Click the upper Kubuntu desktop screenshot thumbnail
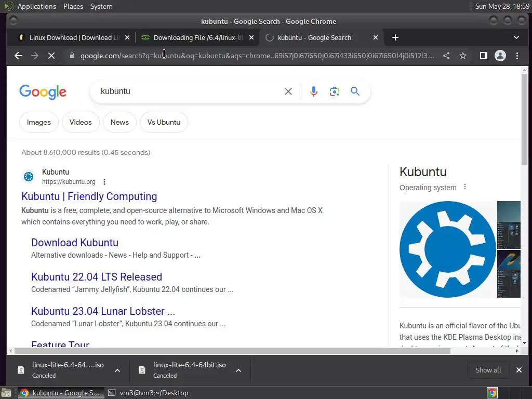 pyautogui.click(x=509, y=224)
